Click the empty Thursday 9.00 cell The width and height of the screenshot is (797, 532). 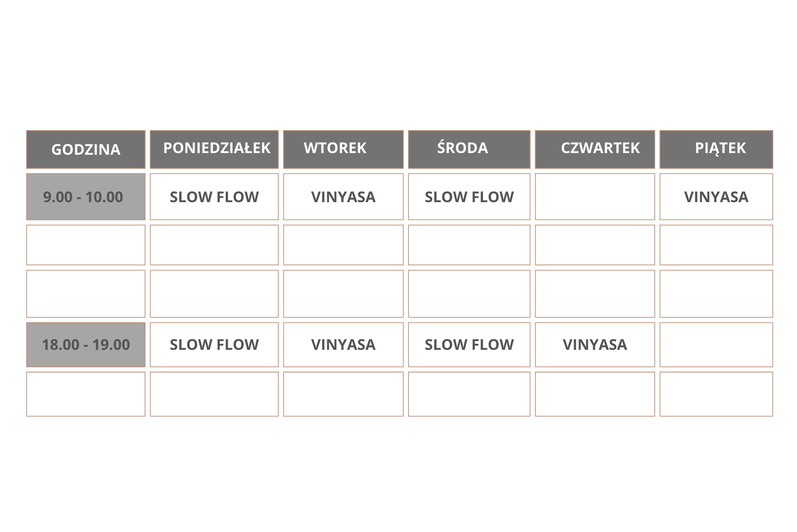[595, 196]
